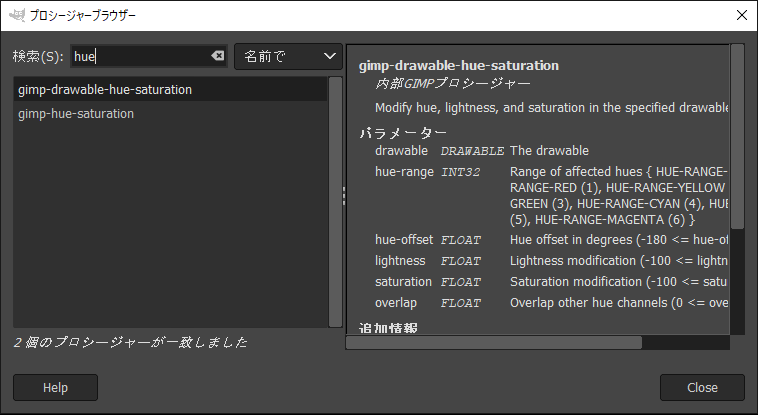Close the procedure browser window

point(742,15)
